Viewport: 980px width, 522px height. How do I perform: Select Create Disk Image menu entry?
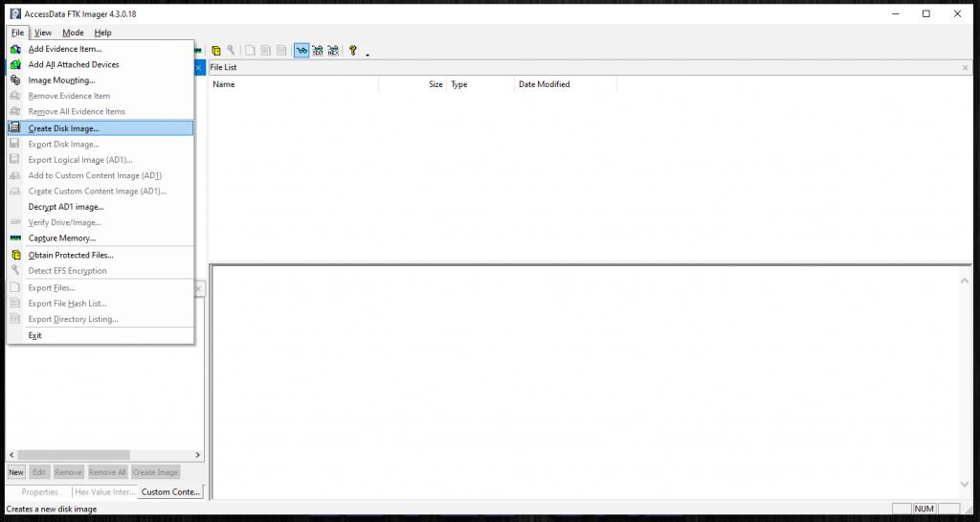coord(100,128)
